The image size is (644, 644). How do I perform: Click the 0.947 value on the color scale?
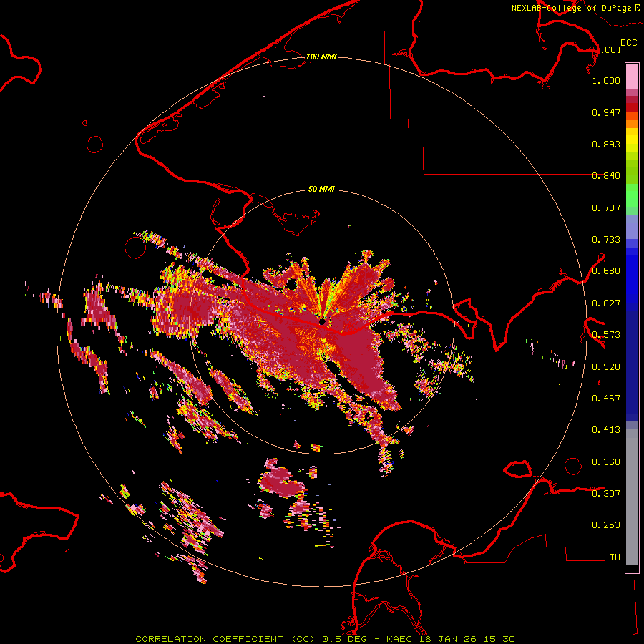coord(606,112)
